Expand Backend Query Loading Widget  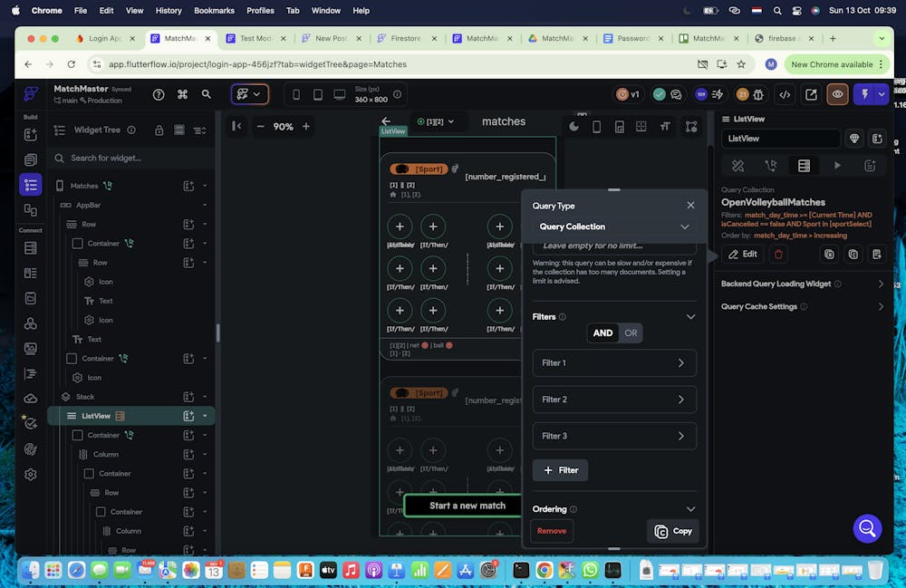point(803,284)
